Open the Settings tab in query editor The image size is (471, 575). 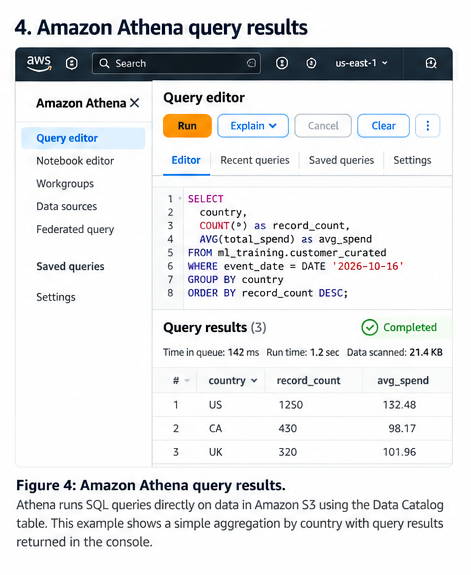pos(412,160)
